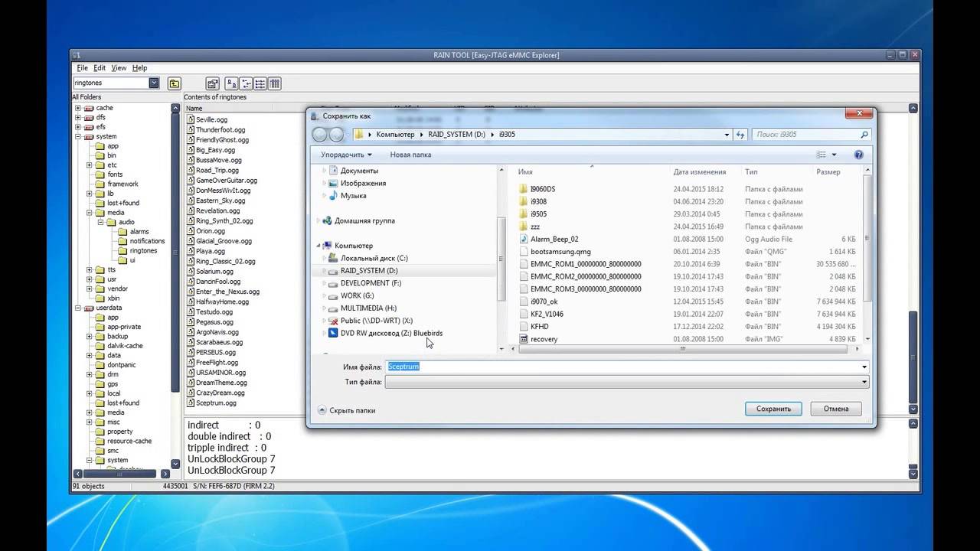
Task: Click the forward arrow in save dialog
Action: [x=335, y=135]
